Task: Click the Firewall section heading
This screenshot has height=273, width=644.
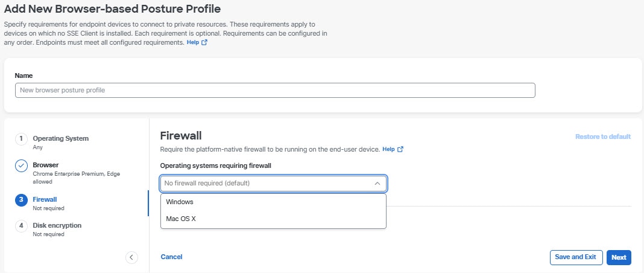Action: click(x=181, y=136)
